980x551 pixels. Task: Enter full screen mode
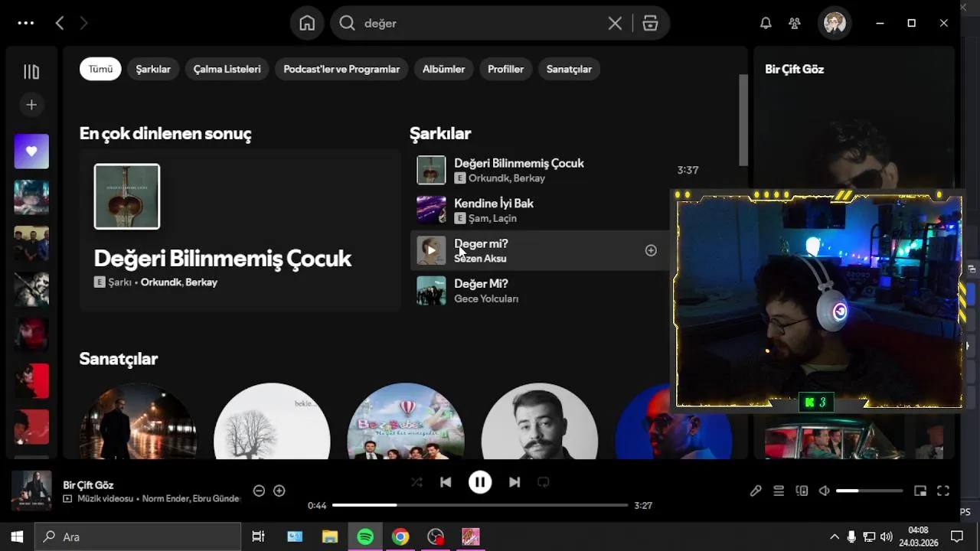pyautogui.click(x=943, y=491)
